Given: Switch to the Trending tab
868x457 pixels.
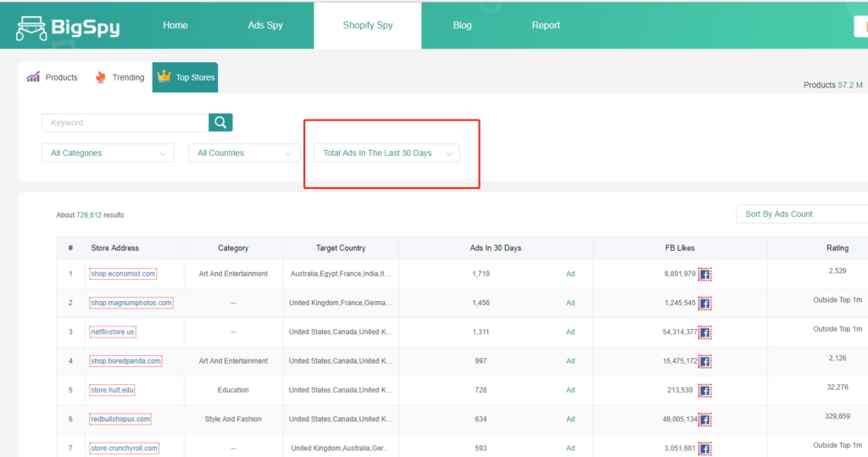Looking at the screenshot, I should coord(120,77).
